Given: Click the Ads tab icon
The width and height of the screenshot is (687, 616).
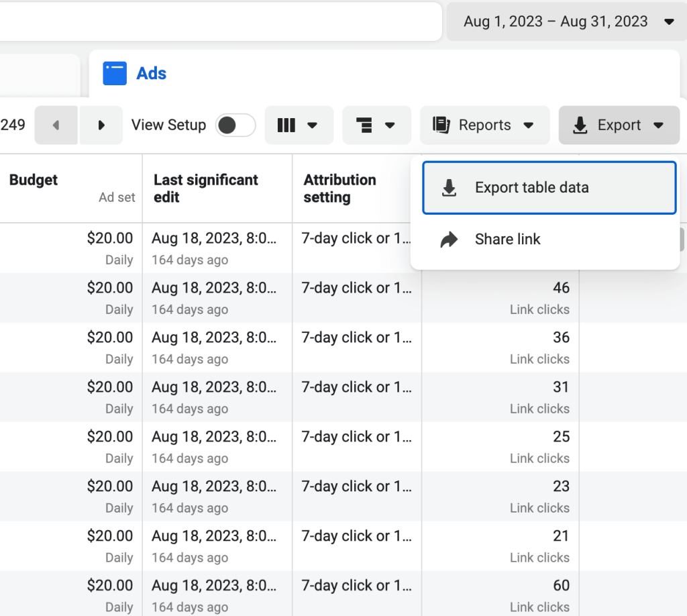Looking at the screenshot, I should coord(114,73).
